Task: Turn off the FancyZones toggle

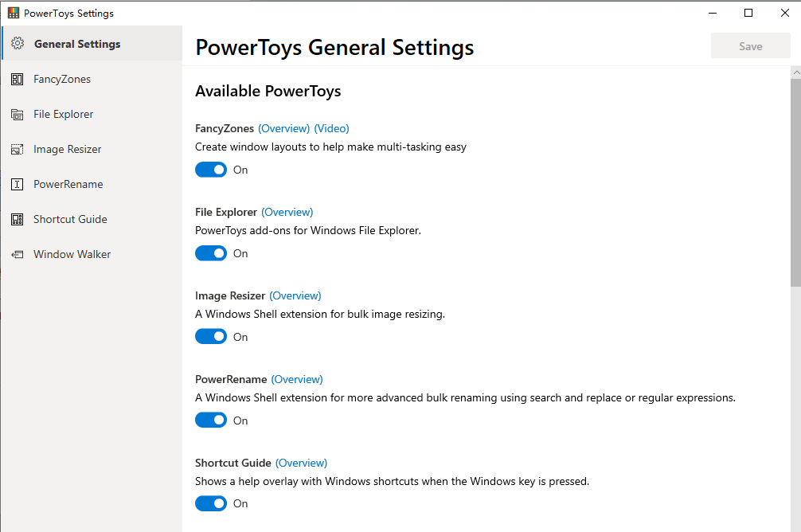Action: pyautogui.click(x=211, y=170)
